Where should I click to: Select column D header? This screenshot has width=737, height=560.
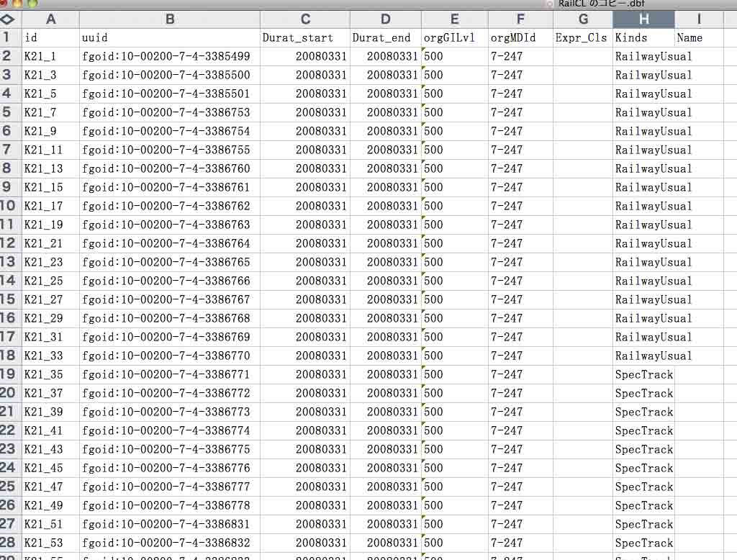(386, 19)
